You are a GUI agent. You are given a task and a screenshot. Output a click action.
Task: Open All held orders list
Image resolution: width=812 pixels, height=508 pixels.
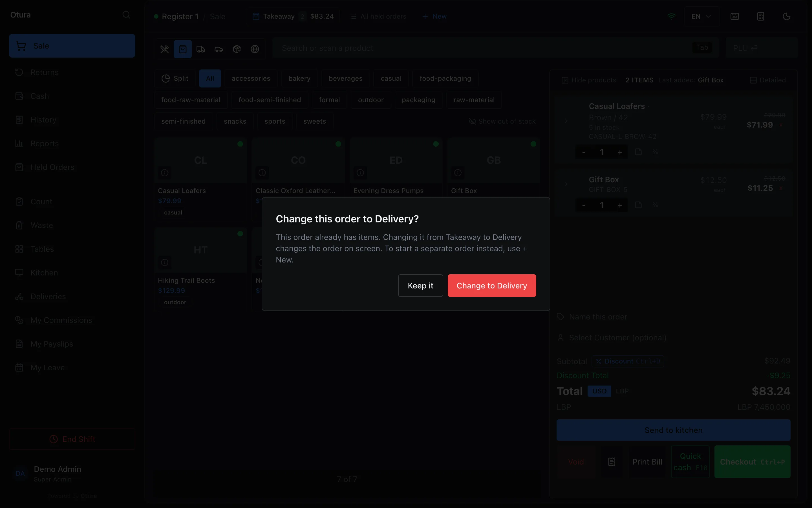[378, 16]
